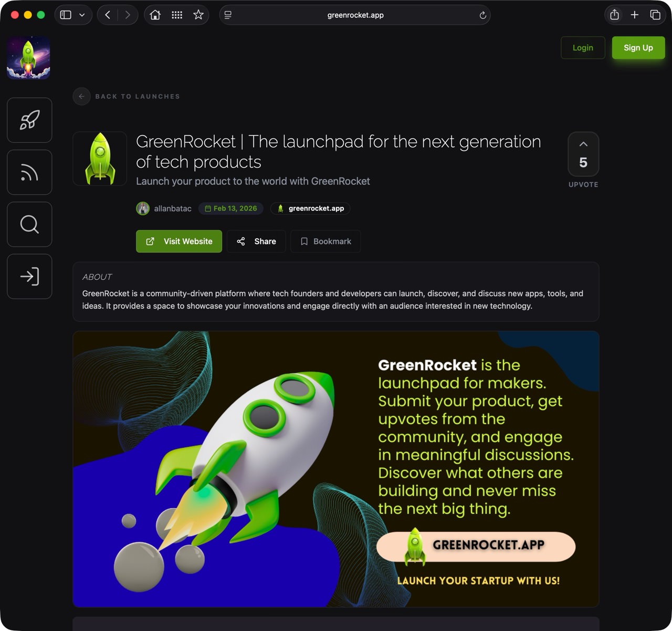The image size is (672, 631).
Task: Open the rocket launches sidebar icon
Action: click(x=29, y=120)
